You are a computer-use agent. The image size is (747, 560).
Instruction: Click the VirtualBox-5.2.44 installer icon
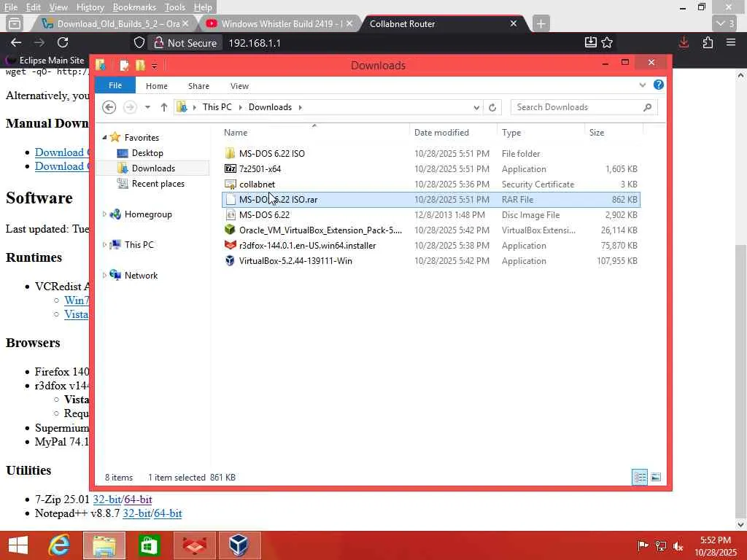coord(230,260)
